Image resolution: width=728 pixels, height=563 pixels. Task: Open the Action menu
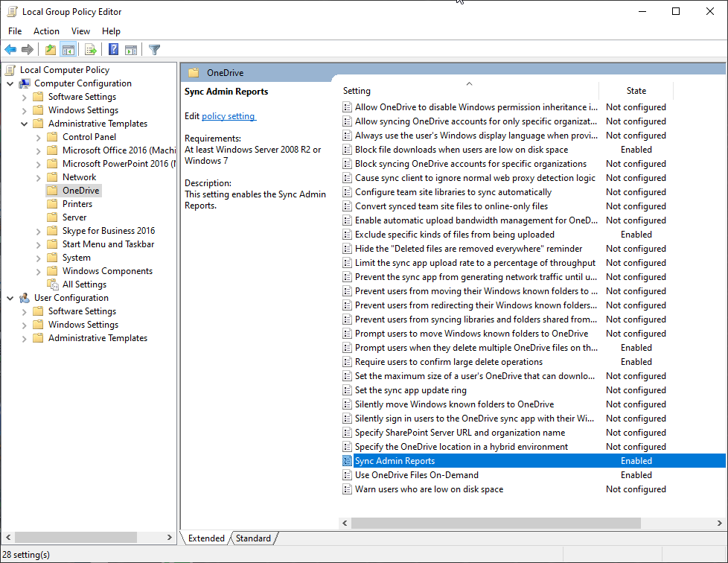46,31
